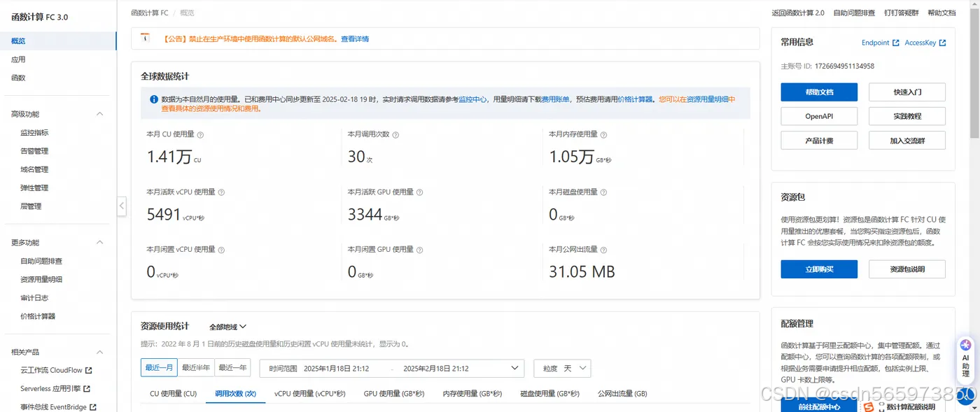Select the 最近半年 time range option

point(195,367)
